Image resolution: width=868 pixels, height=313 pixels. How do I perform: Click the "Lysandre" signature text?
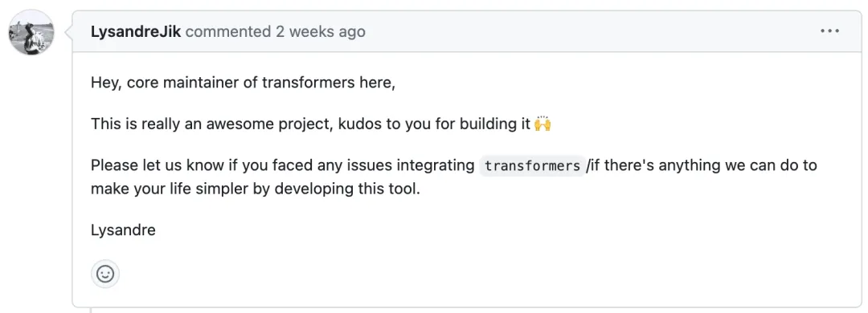pos(123,230)
